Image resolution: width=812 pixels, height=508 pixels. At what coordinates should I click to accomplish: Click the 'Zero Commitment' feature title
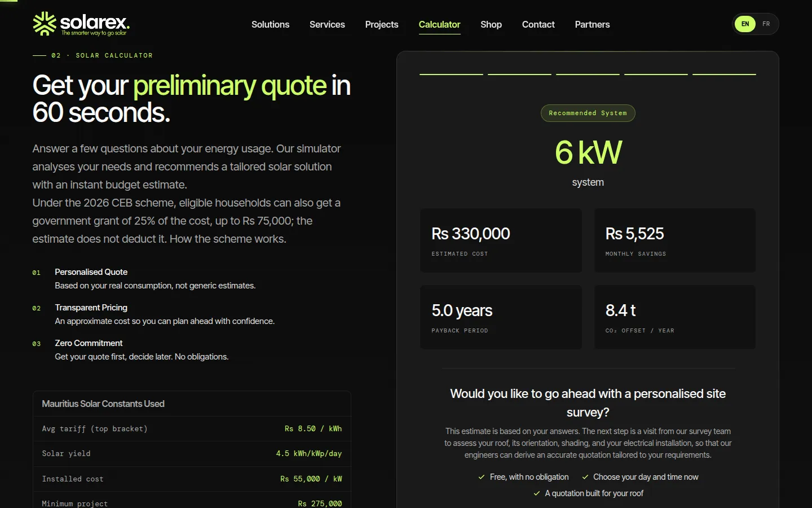point(89,343)
